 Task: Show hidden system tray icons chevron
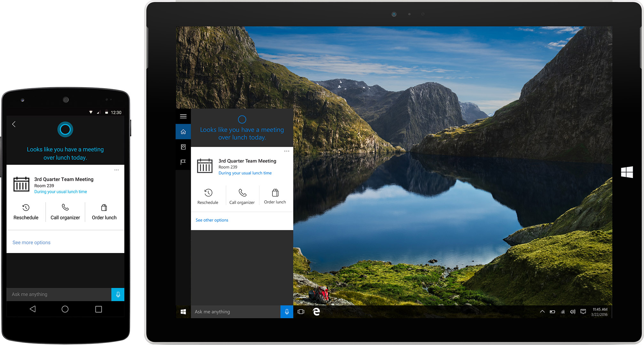click(x=542, y=311)
